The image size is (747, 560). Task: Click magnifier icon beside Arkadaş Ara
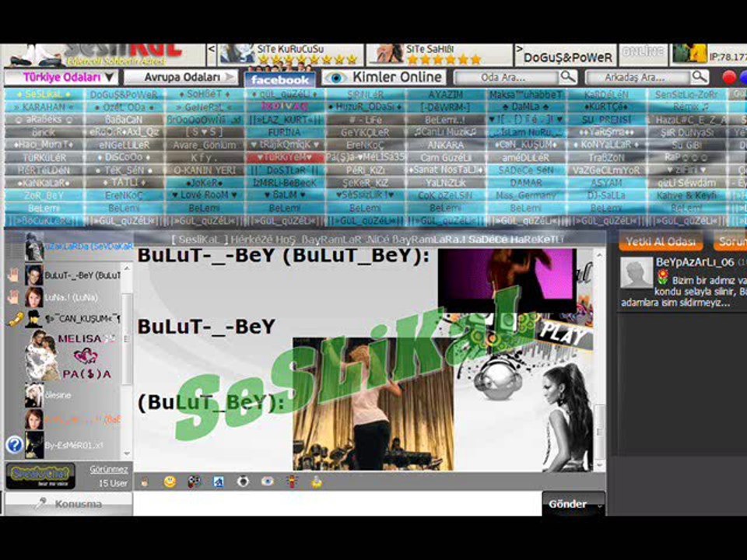[700, 77]
